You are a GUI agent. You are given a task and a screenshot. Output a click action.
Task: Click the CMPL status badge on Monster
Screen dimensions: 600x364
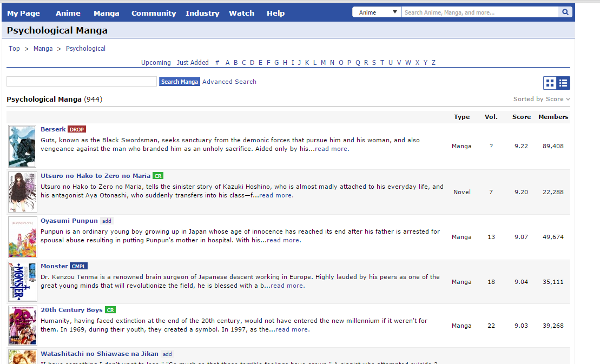coord(78,266)
